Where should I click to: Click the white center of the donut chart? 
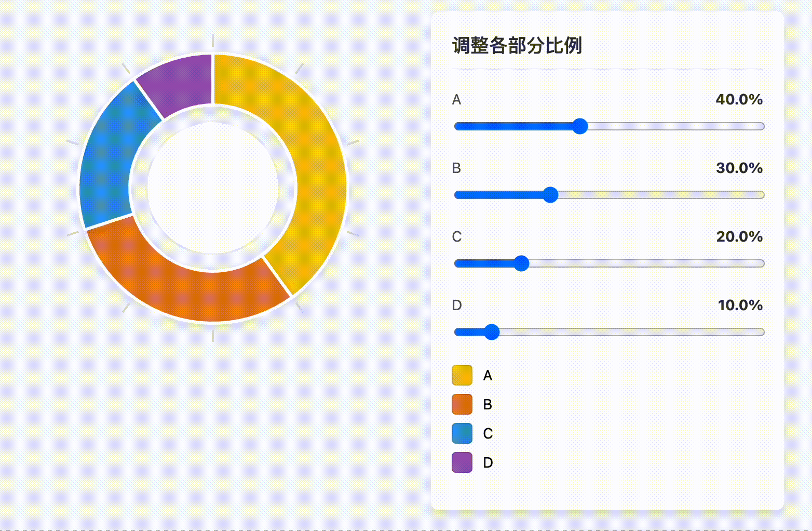tap(213, 188)
